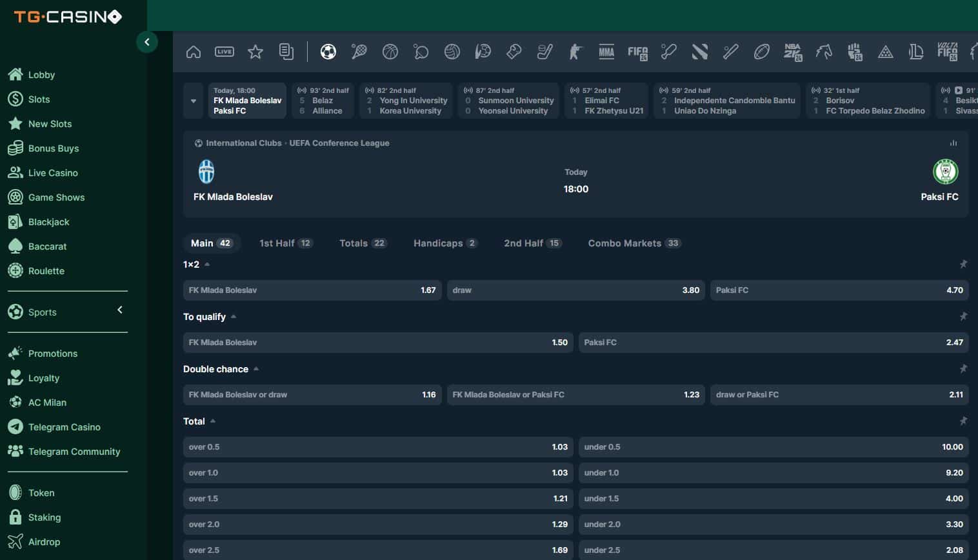Screen dimensions: 978x560
Task: Collapse the left sidebar with arrow button
Action: click(x=147, y=42)
